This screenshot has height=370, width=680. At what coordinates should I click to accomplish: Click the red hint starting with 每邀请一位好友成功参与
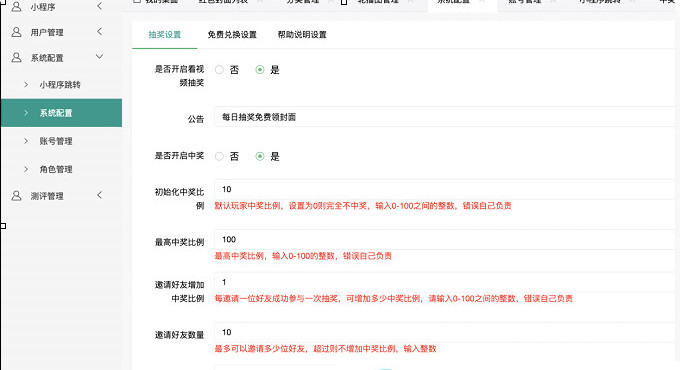tap(394, 298)
